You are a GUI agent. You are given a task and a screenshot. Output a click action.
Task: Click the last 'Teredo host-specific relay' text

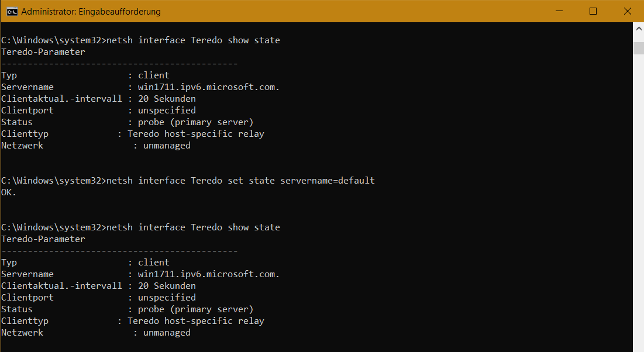[196, 321]
